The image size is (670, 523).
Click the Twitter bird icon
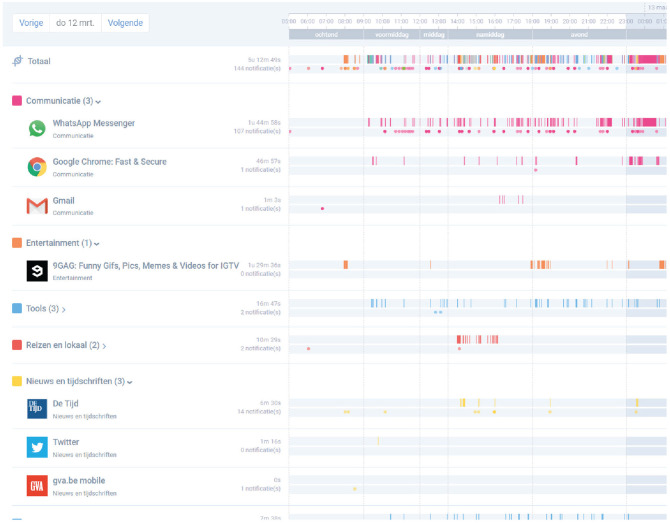click(x=37, y=446)
